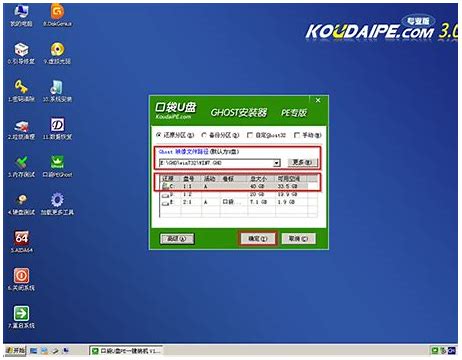Open the 9.虚拟光驱 virtual drive icon
The height and width of the screenshot is (360, 462).
pos(57,53)
